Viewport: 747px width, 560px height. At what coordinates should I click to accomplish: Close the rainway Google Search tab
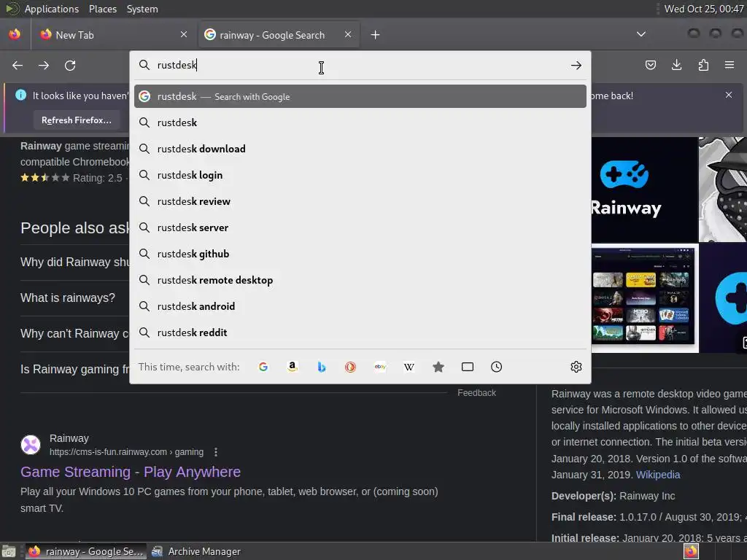point(348,34)
